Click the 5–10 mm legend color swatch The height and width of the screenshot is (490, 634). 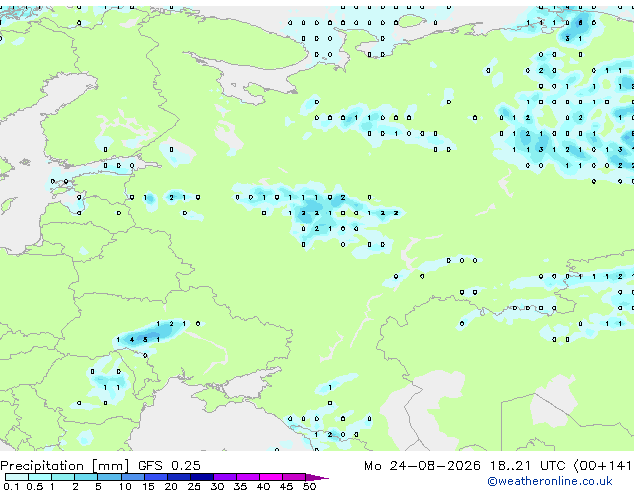pos(109,477)
